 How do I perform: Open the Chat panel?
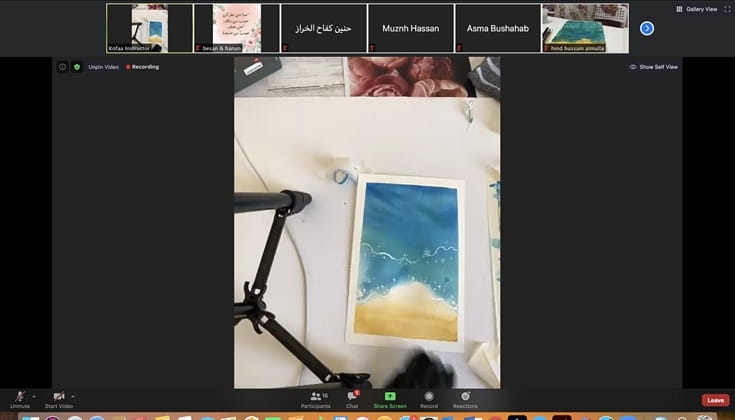pyautogui.click(x=352, y=397)
